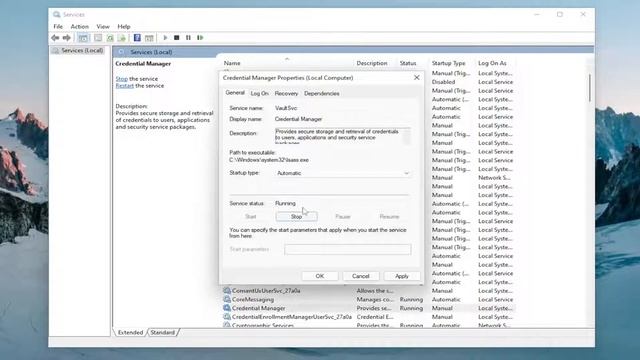Refresh the services list via toolbar icon
The height and width of the screenshot is (360, 640).
[x=110, y=38]
